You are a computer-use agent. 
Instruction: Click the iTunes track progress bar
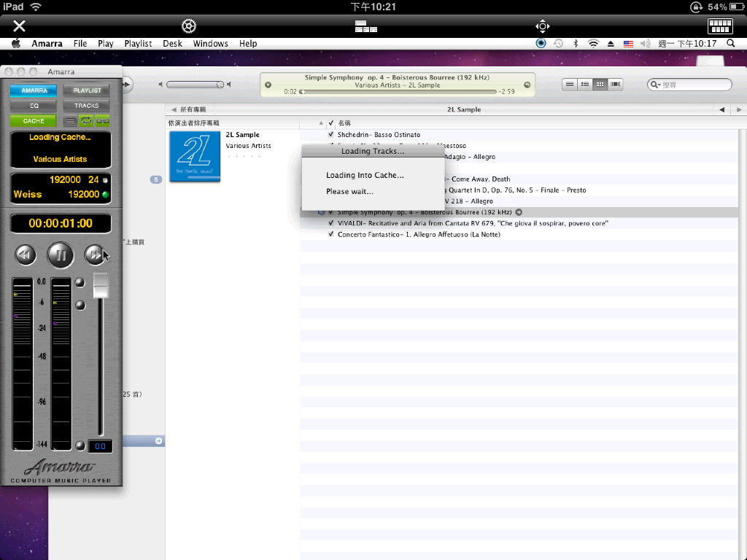coord(398,91)
